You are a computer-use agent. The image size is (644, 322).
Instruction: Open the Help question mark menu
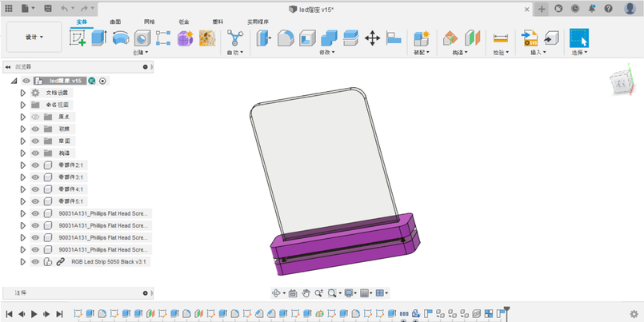608,8
